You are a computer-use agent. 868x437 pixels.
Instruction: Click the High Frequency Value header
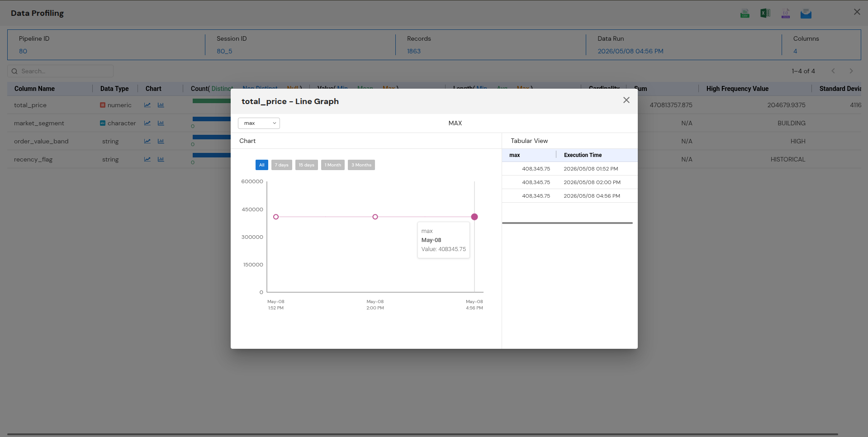tap(737, 89)
